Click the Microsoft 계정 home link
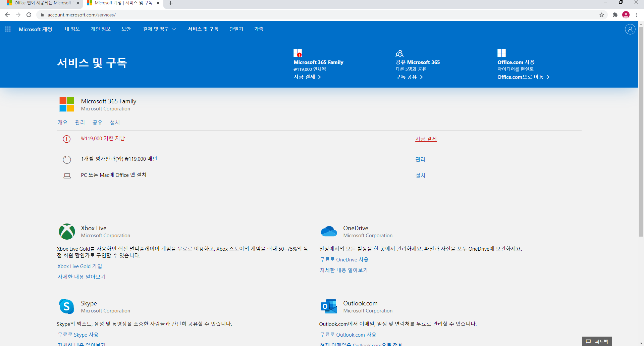Image resolution: width=644 pixels, height=346 pixels. click(x=36, y=29)
